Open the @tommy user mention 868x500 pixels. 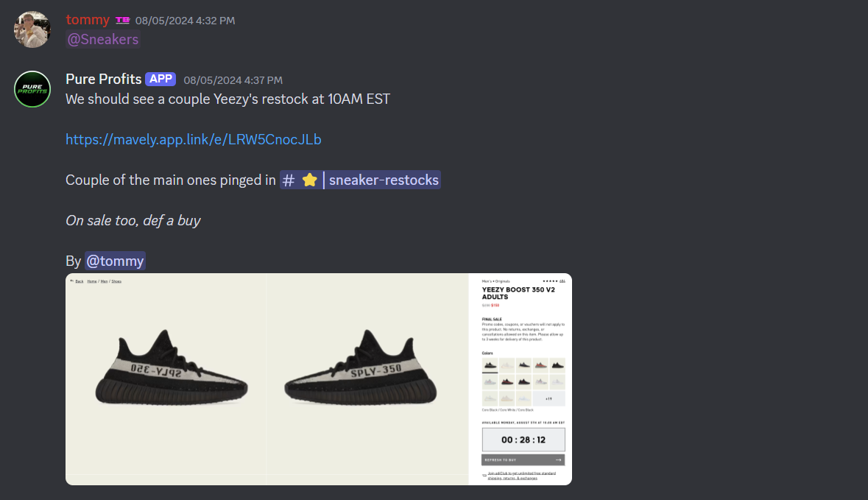pyautogui.click(x=115, y=261)
